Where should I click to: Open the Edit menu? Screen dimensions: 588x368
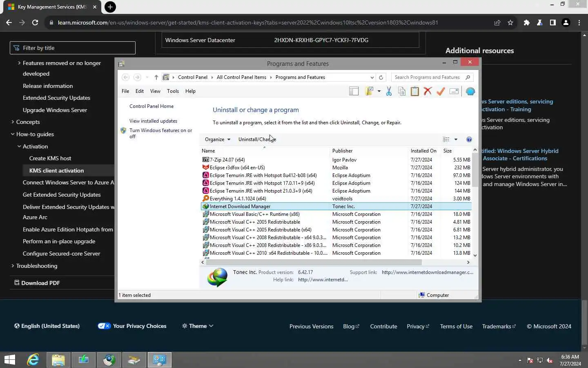(140, 91)
